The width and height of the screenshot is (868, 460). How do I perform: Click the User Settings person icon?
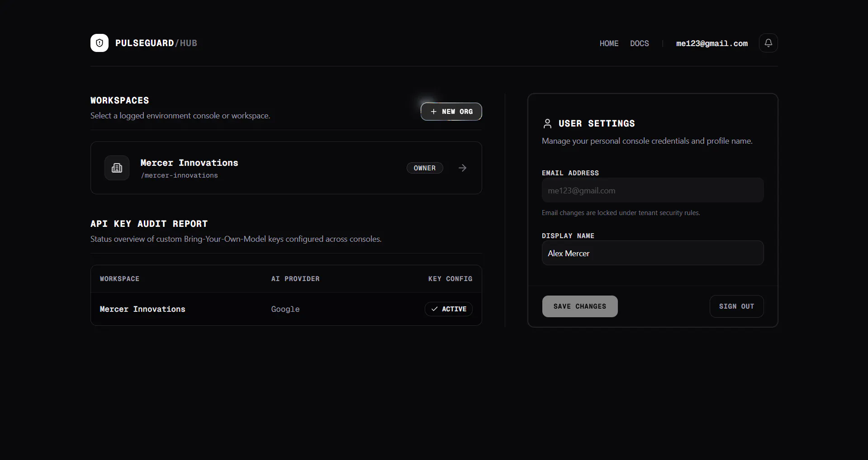(x=547, y=124)
